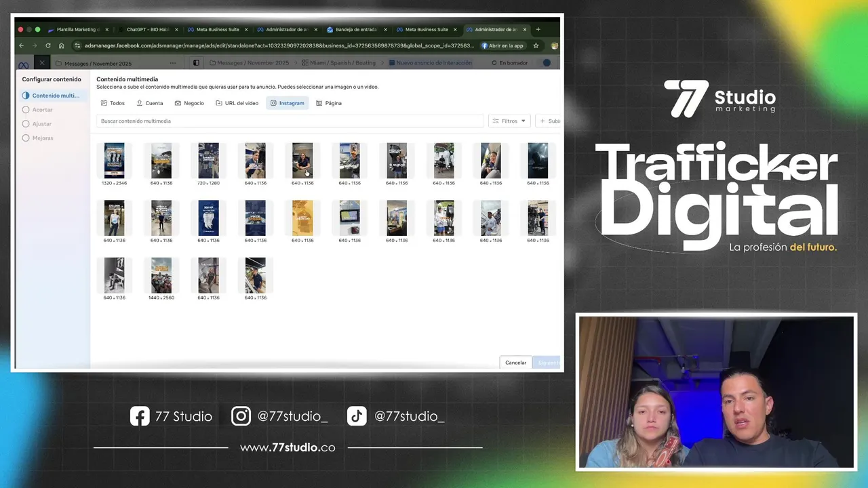Click the Subir upload button
868x488 pixels.
[x=549, y=121]
